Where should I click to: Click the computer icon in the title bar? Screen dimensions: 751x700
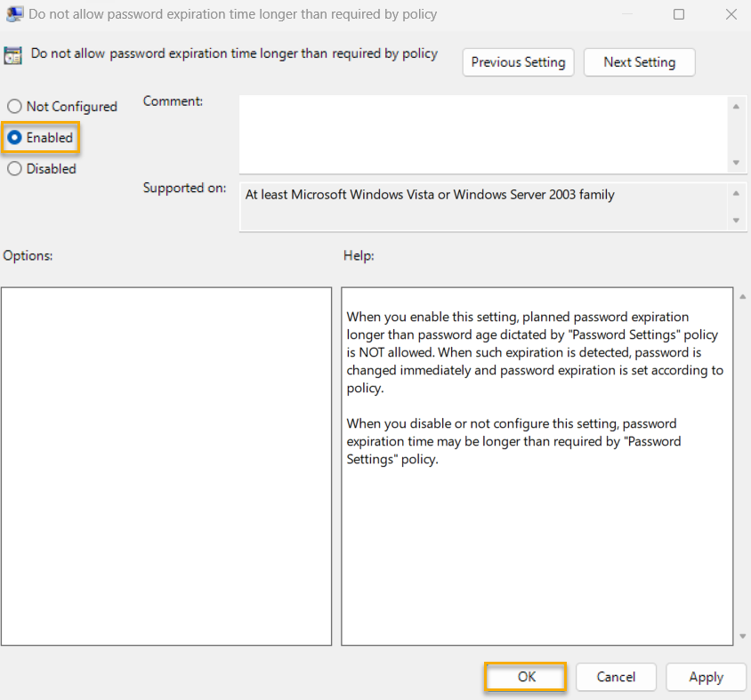(12, 14)
